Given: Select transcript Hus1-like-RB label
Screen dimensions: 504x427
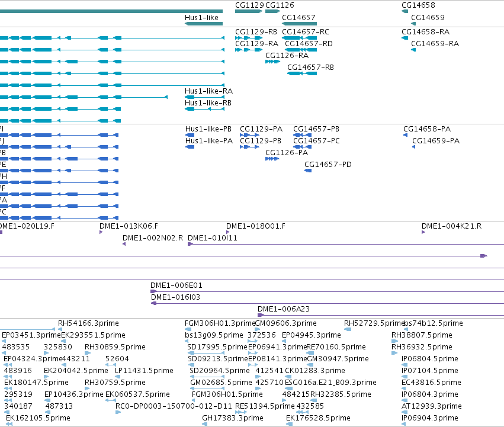Looking at the screenshot, I should (208, 103).
